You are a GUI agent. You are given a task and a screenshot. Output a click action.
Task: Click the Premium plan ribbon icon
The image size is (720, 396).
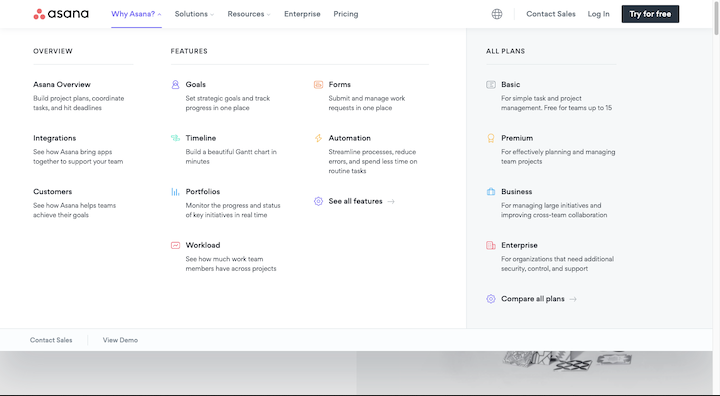(491, 138)
